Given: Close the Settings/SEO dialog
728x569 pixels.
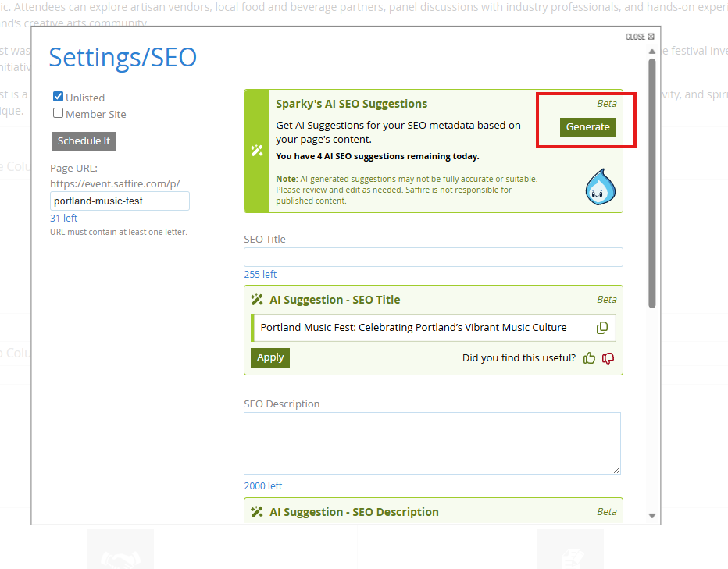Looking at the screenshot, I should pyautogui.click(x=640, y=37).
